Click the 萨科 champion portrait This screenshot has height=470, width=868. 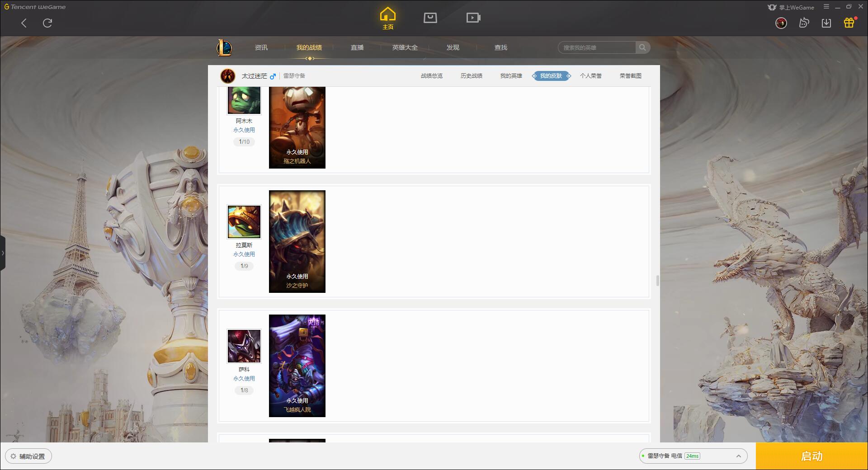(244, 346)
